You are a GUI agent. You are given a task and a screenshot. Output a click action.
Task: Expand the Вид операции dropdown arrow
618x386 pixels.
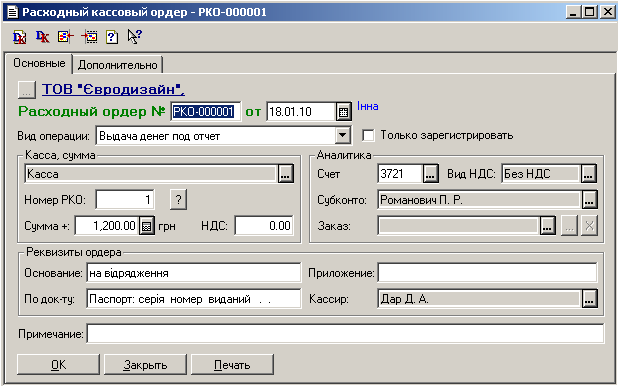[x=343, y=136]
